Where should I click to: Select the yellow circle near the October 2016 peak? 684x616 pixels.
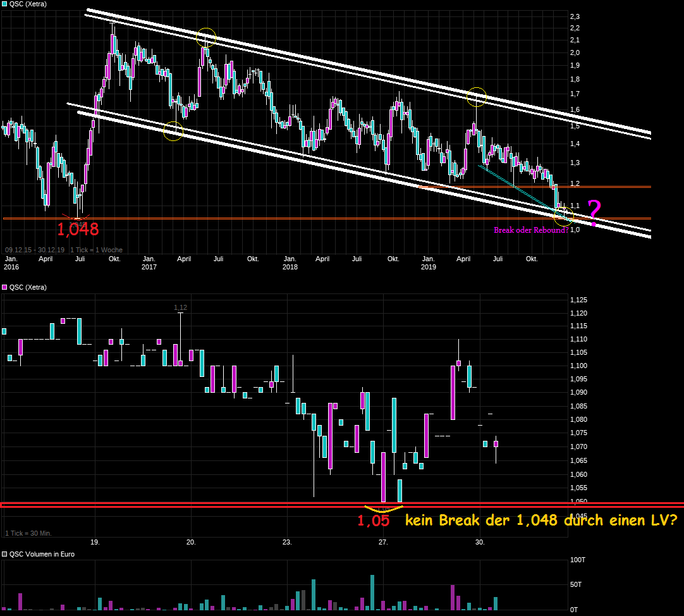pos(205,38)
